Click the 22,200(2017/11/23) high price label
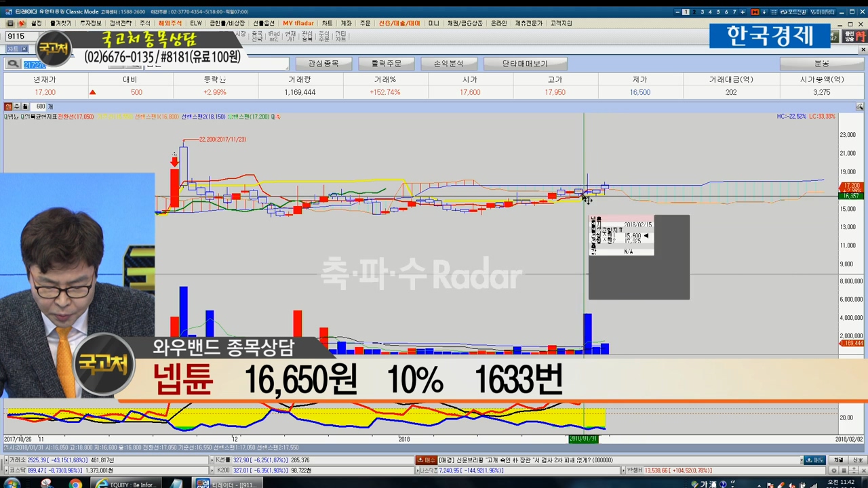The width and height of the screenshot is (868, 488). pyautogui.click(x=222, y=140)
